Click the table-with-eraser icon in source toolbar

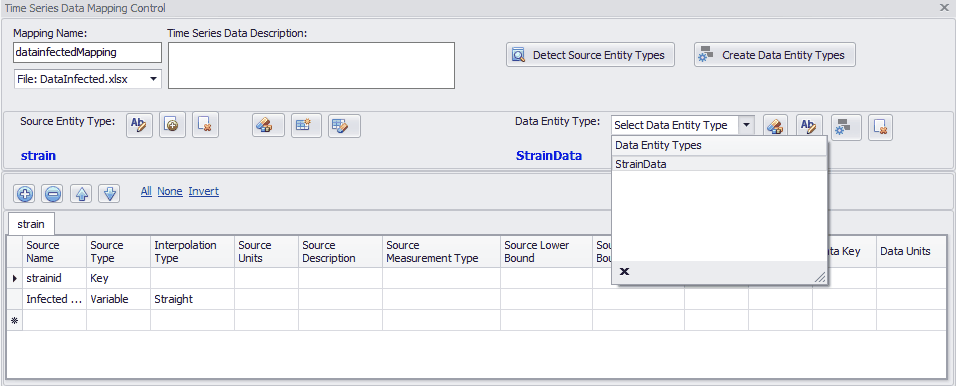click(344, 126)
